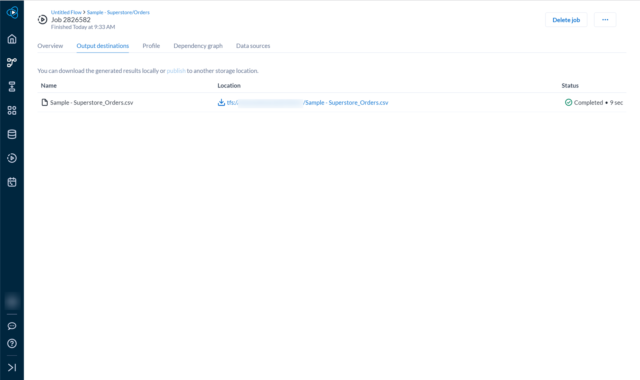Click the download icon beside file location
Viewport: 640px width, 380px height.
(x=221, y=102)
